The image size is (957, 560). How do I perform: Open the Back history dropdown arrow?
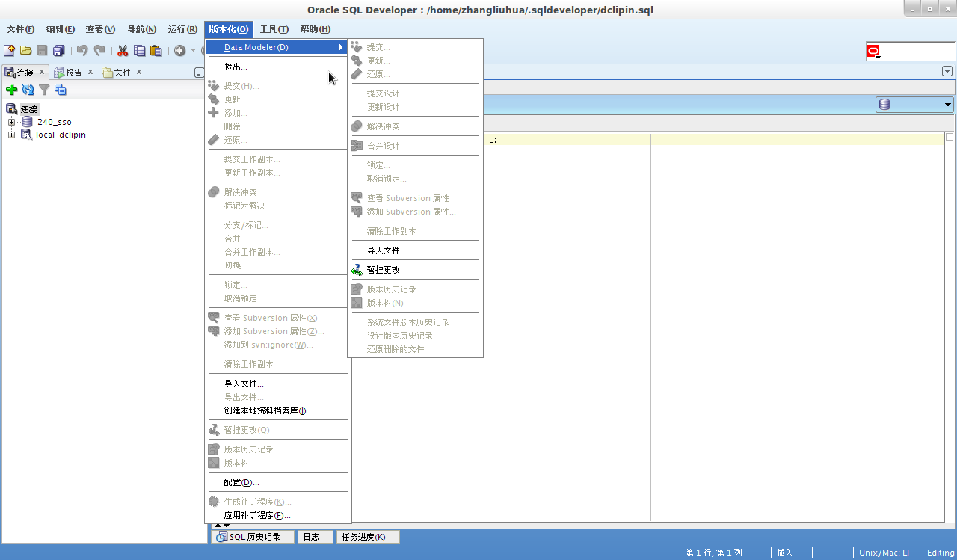tap(192, 51)
